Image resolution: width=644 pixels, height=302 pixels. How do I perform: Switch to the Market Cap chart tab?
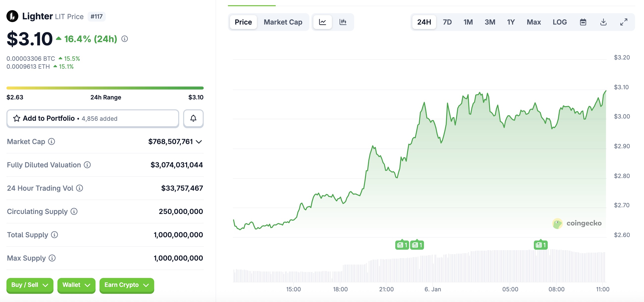tap(283, 22)
